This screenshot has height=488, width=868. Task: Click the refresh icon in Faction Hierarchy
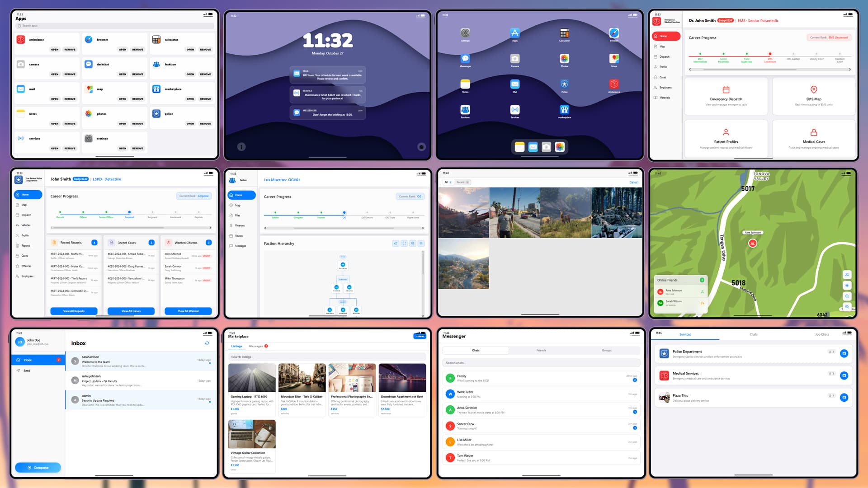(396, 243)
